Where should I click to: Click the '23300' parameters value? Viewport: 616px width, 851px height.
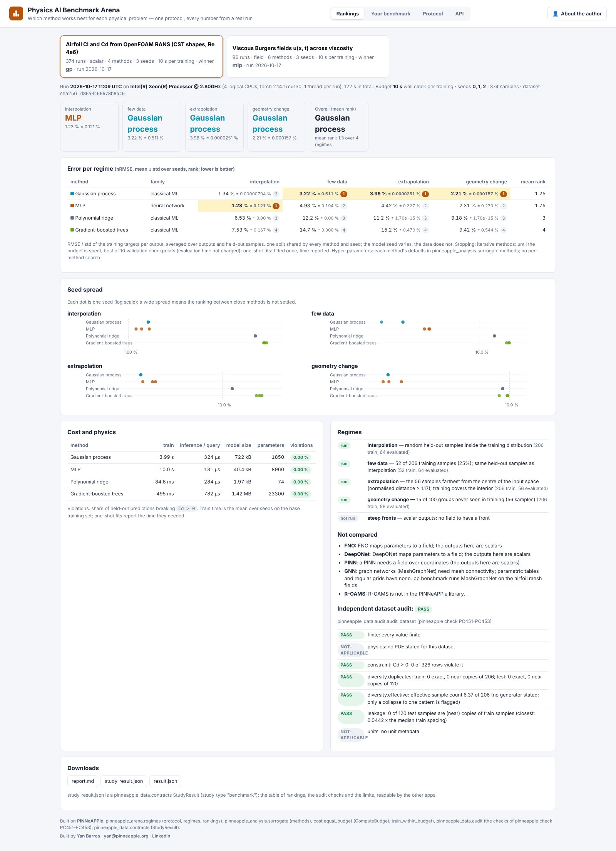click(276, 493)
